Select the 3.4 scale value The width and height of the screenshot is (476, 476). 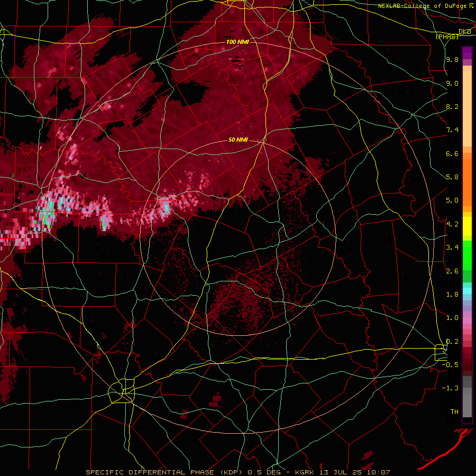(452, 248)
